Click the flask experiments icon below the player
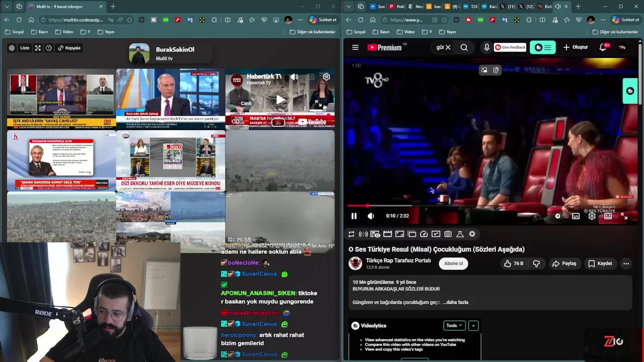Viewport: 644px width, 362px height. click(x=460, y=234)
